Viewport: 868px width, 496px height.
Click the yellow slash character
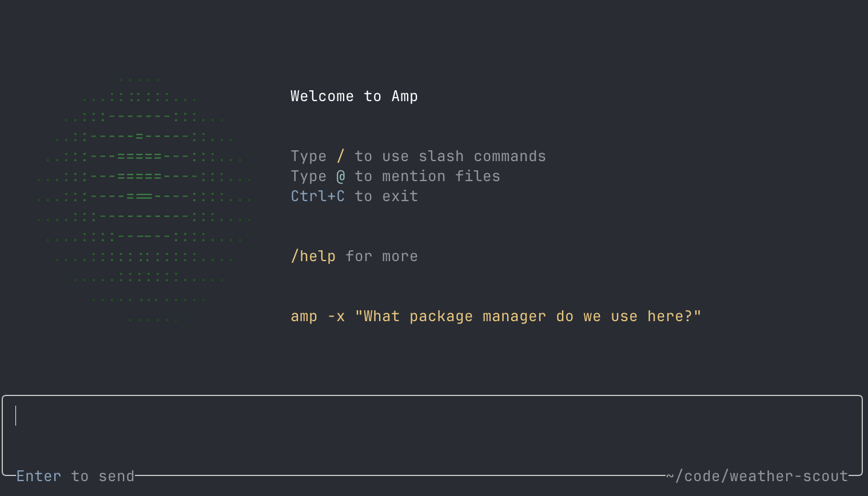[341, 156]
